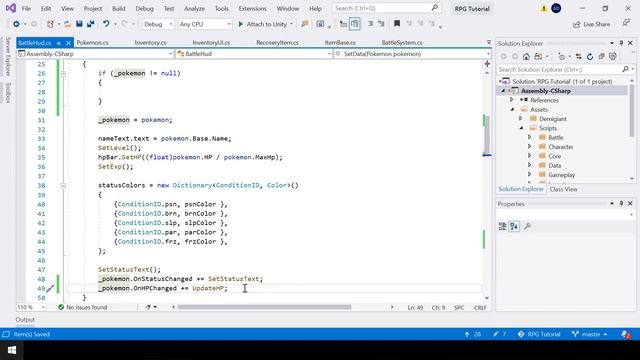640x360 pixels.
Task: Click the Live Share button
Action: tap(591, 24)
